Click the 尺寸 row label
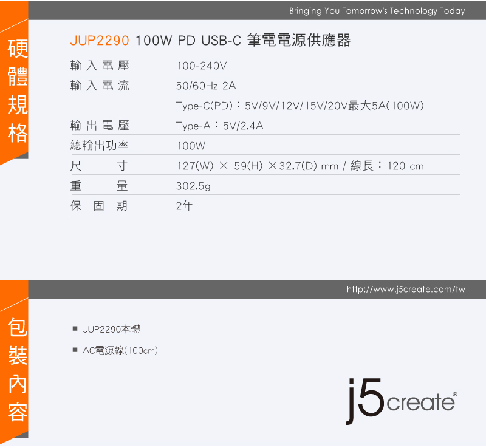This screenshot has height=448, width=486. tap(99, 166)
